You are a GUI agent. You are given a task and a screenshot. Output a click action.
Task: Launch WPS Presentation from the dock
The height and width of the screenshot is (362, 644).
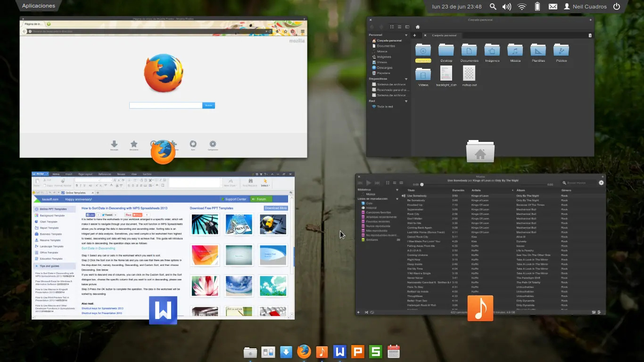click(x=358, y=352)
